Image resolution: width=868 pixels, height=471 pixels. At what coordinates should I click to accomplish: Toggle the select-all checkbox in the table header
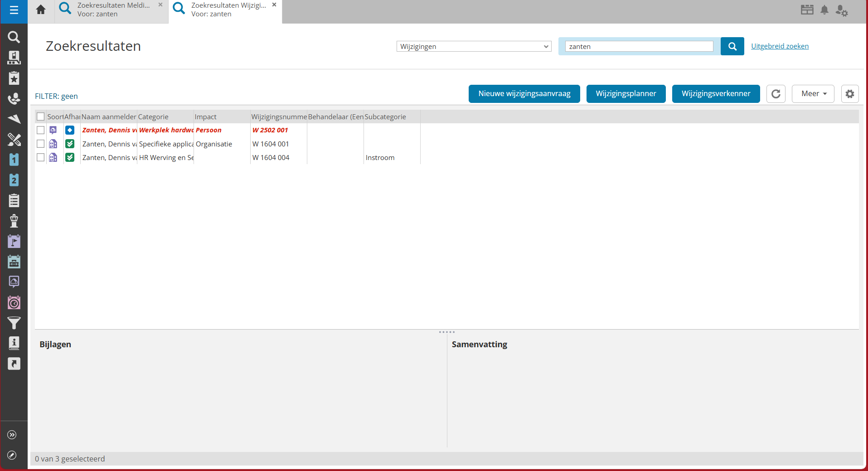coord(41,117)
